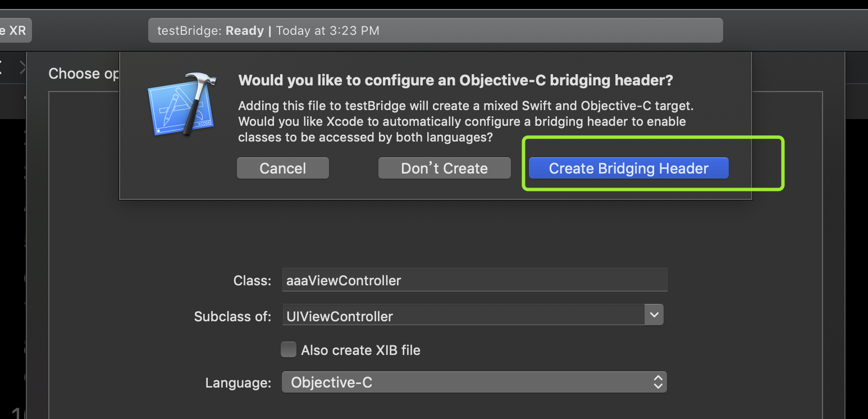Open the iPhone XR device selector
This screenshot has width=868, height=419.
(x=15, y=30)
